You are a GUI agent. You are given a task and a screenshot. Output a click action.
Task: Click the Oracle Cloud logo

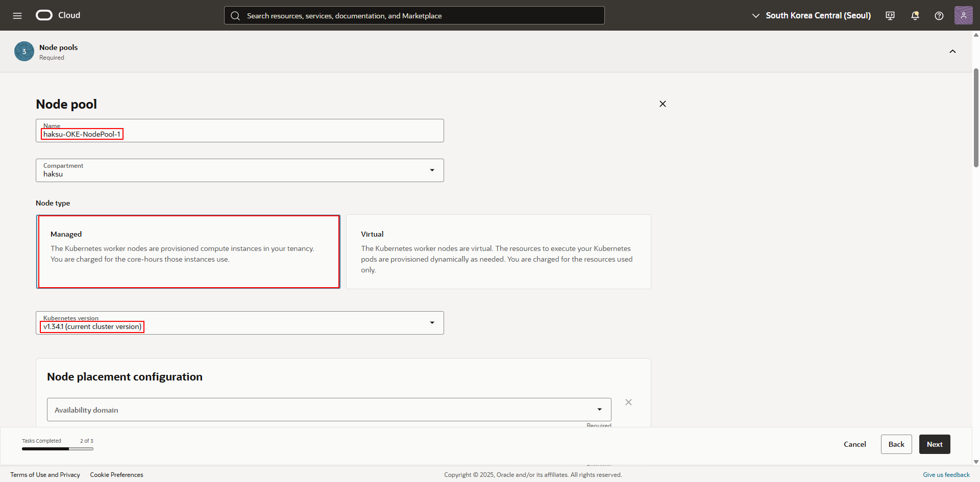(x=44, y=15)
